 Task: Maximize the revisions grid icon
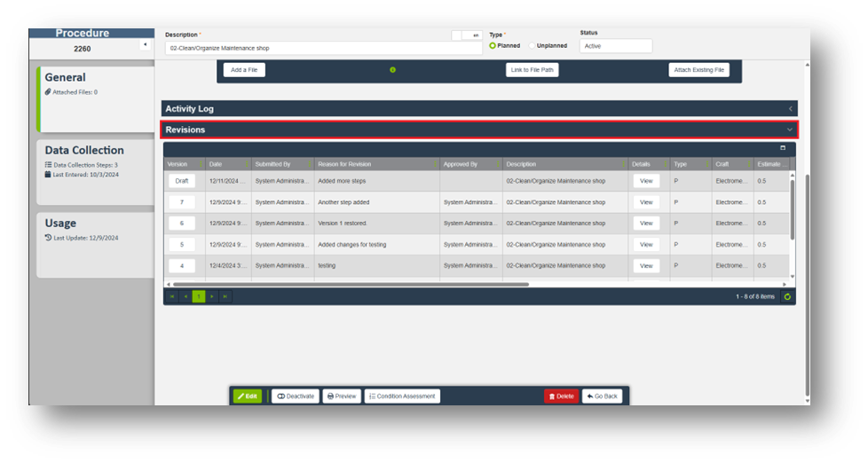pyautogui.click(x=783, y=148)
